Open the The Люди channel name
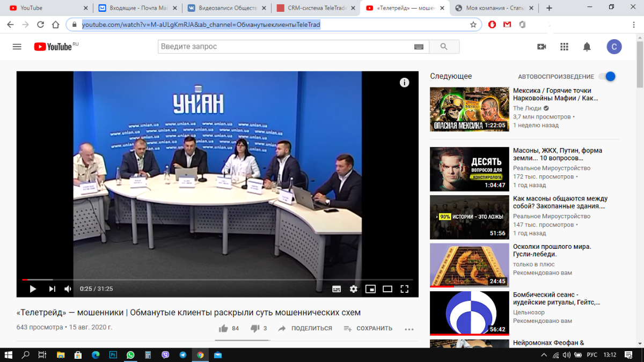The height and width of the screenshot is (362, 644). (x=527, y=108)
